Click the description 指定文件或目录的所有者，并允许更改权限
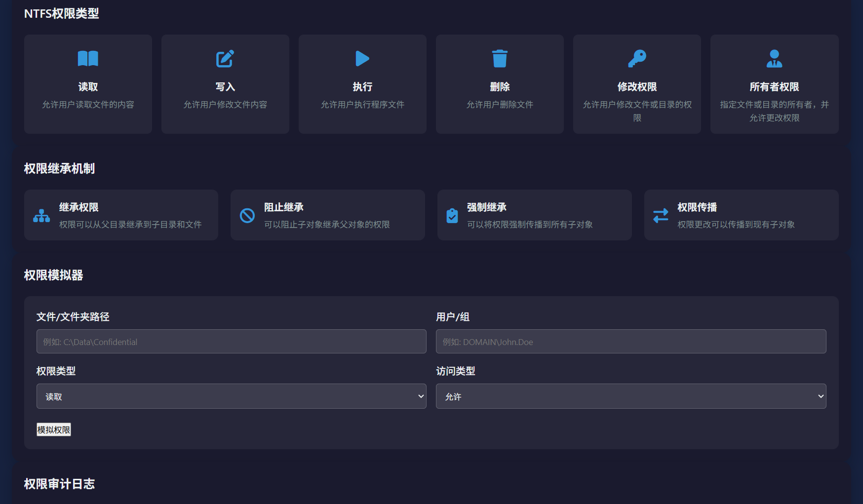 tap(774, 111)
